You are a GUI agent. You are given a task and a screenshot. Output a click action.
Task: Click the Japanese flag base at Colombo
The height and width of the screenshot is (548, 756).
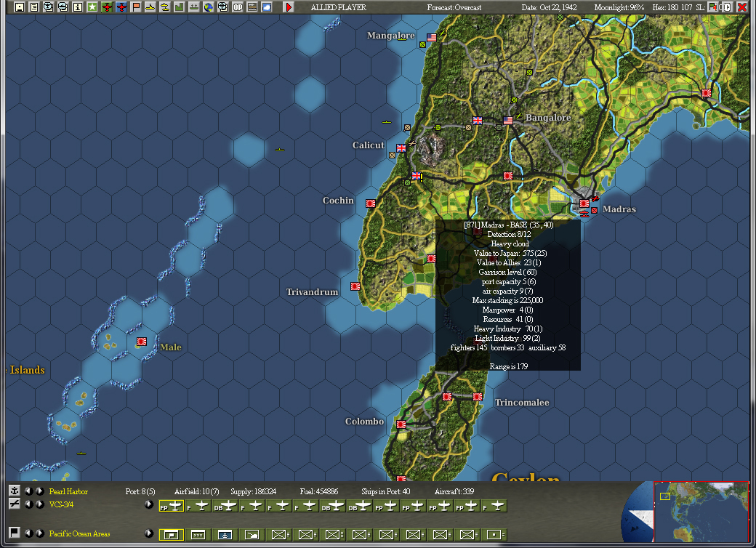pyautogui.click(x=401, y=424)
